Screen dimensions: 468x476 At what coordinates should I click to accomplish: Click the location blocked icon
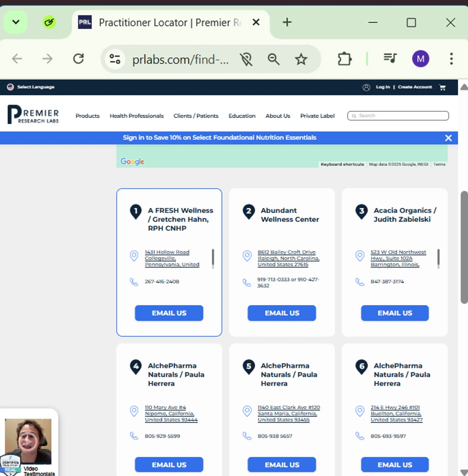246,59
